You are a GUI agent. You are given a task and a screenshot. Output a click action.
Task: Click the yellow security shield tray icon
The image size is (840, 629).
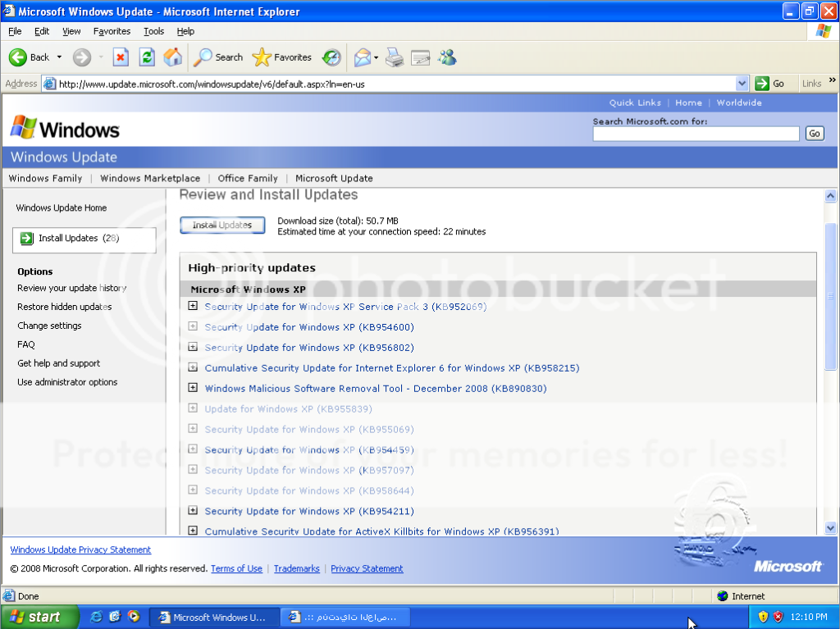[x=763, y=617]
